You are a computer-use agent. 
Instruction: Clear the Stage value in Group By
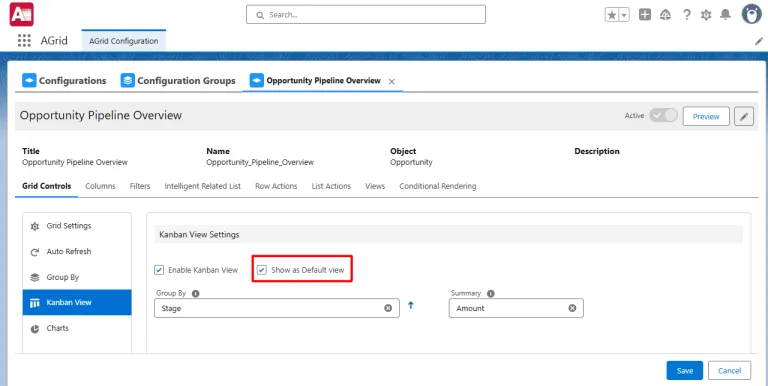tap(388, 308)
